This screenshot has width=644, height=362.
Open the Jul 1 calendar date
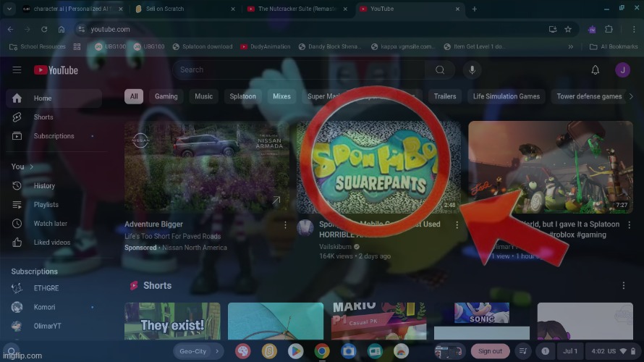pos(570,351)
